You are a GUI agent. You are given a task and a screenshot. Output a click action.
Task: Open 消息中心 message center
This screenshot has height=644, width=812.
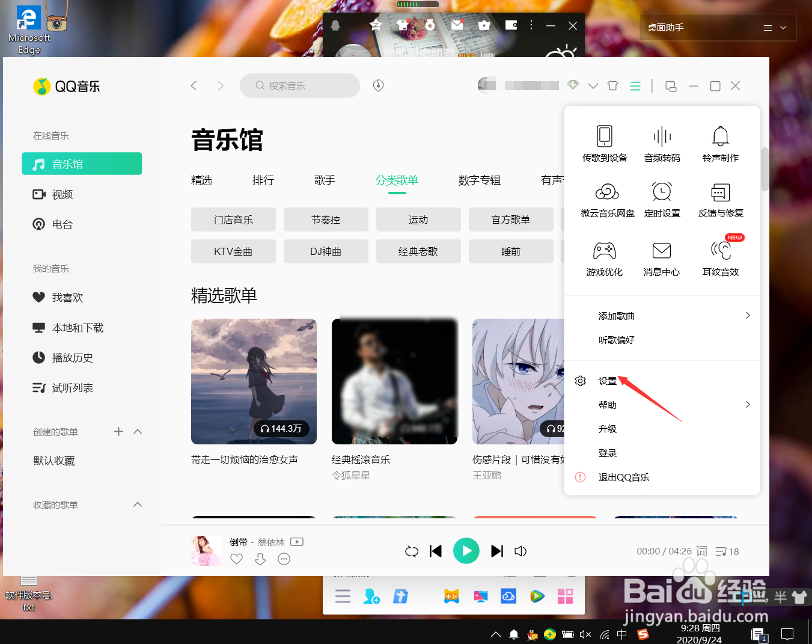click(662, 259)
